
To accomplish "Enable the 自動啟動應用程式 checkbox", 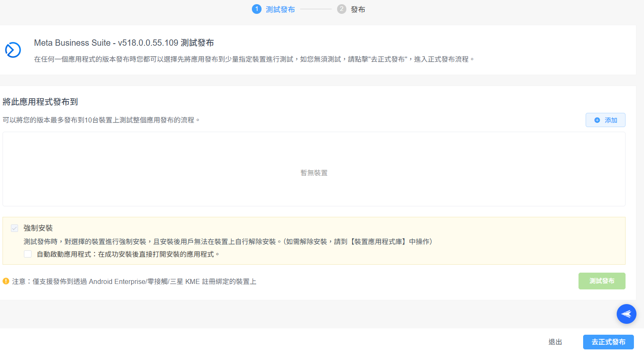I will 28,254.
